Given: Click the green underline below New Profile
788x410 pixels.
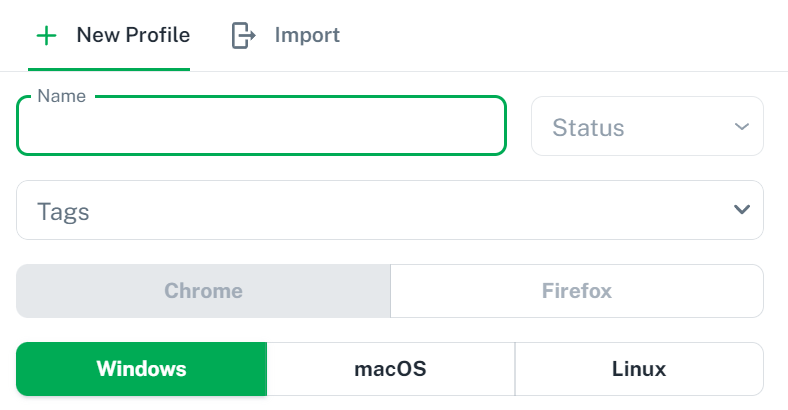Looking at the screenshot, I should [x=109, y=69].
